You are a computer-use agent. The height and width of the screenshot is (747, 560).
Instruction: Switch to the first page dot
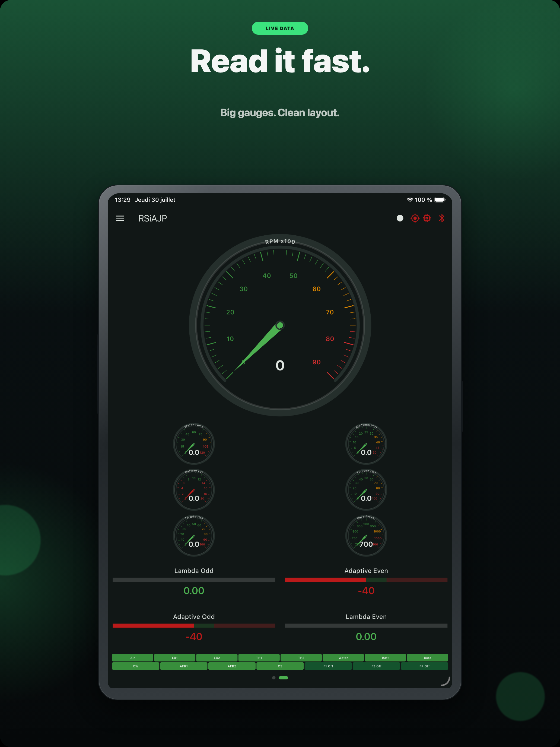274,678
